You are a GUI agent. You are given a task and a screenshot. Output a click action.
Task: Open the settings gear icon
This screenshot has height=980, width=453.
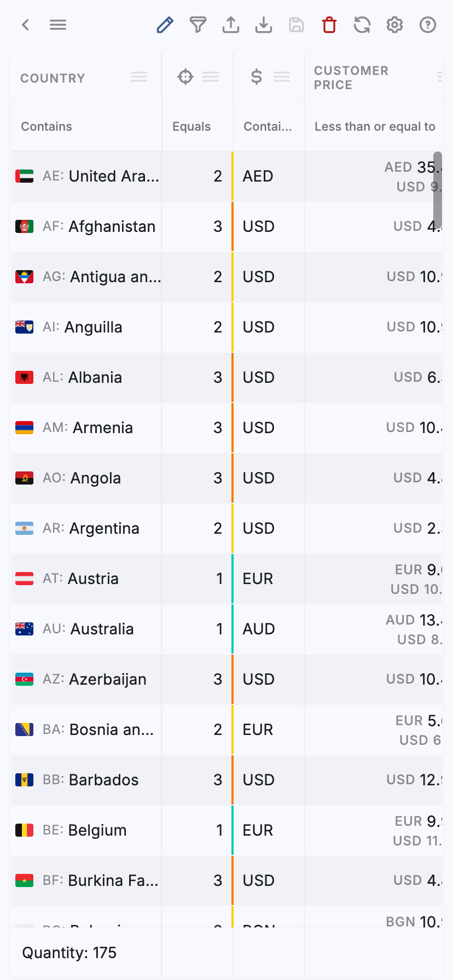pyautogui.click(x=395, y=25)
